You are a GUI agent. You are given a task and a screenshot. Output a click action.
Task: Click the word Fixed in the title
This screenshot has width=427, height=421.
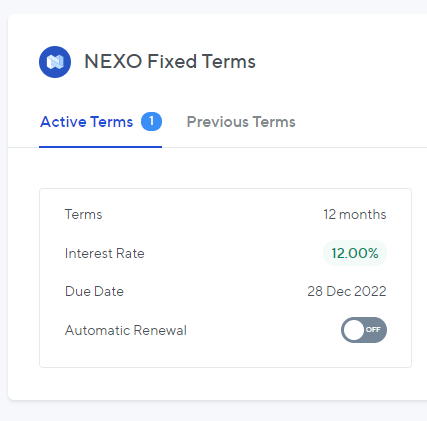pos(172,62)
